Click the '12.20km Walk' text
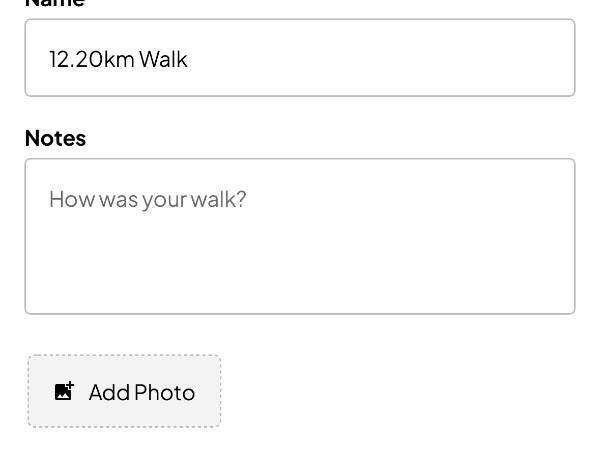600x450 pixels. tap(118, 59)
